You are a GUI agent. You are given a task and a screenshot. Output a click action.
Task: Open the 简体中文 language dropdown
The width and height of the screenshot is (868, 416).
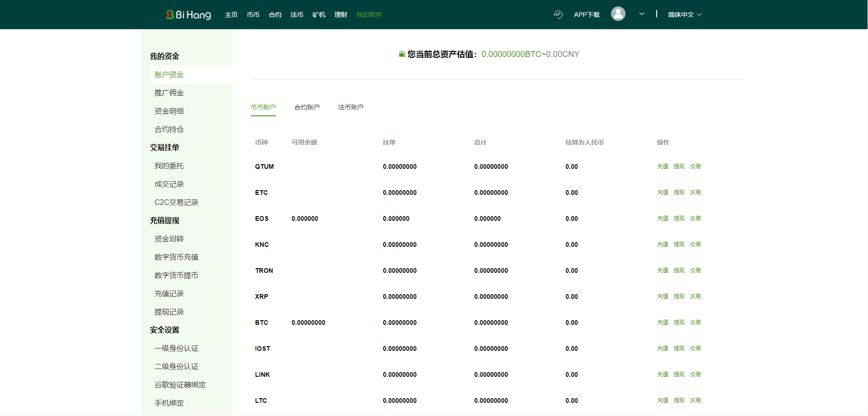coord(684,15)
